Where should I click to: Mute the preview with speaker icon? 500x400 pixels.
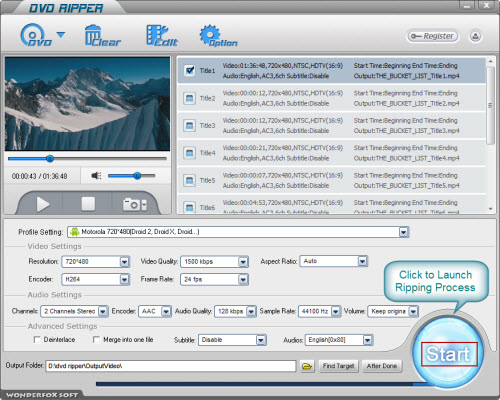(x=96, y=175)
